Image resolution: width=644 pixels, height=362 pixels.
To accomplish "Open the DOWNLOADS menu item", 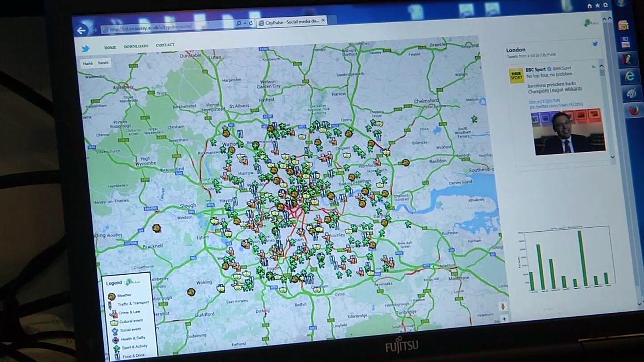I will pos(136,46).
